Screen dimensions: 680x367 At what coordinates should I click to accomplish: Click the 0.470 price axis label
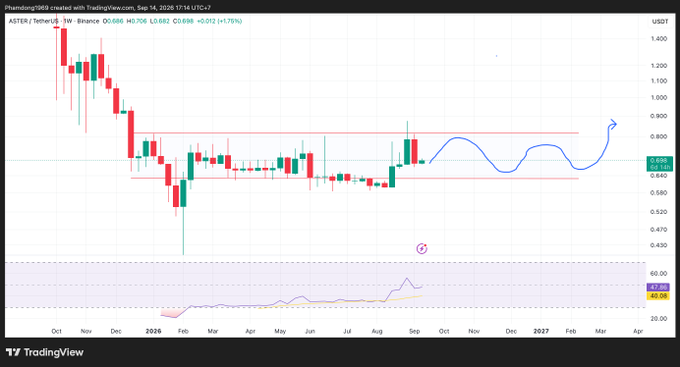point(659,229)
